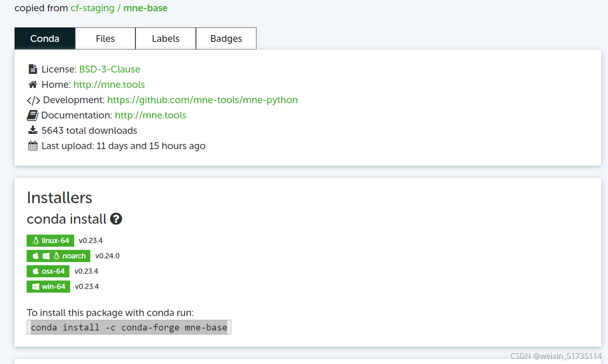Open the Badges tab
The width and height of the screenshot is (608, 364).
[226, 39]
